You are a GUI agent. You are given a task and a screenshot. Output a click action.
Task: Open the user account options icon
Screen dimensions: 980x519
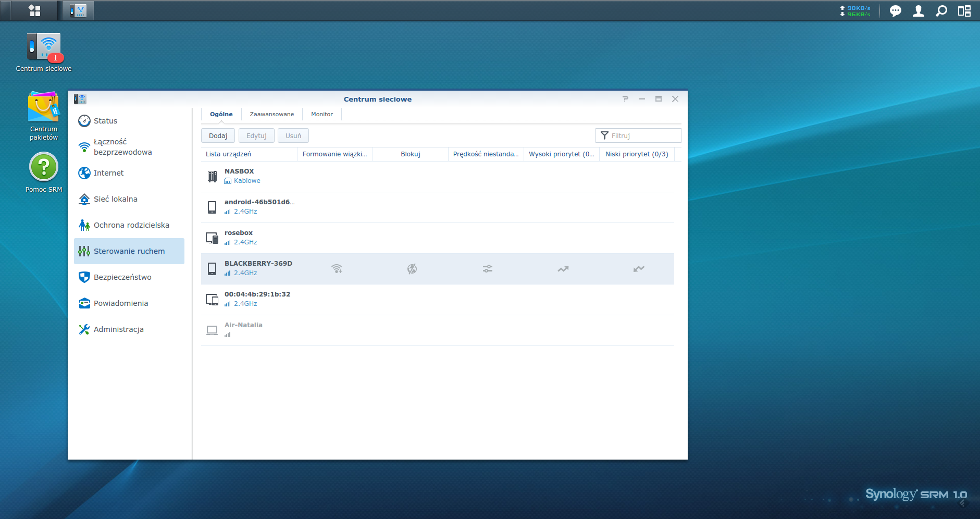[x=918, y=11]
